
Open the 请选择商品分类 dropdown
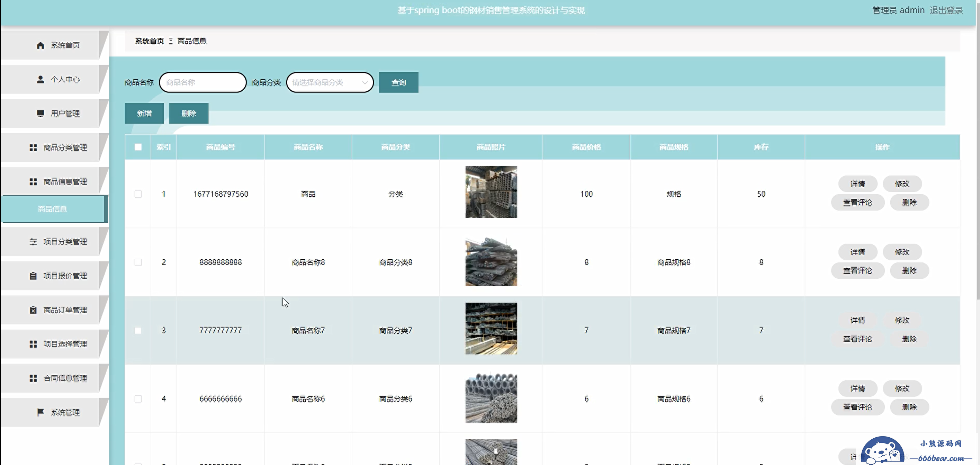330,82
